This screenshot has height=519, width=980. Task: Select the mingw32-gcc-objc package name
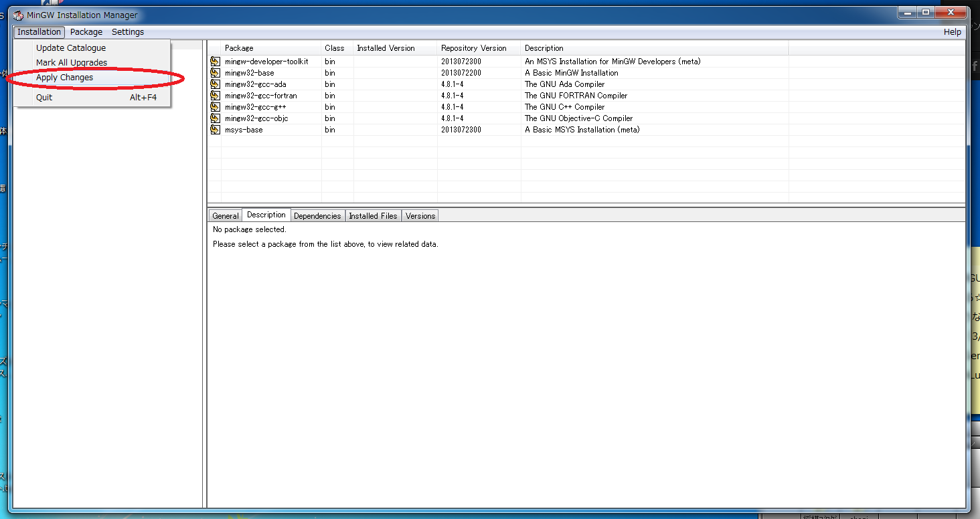(256, 118)
